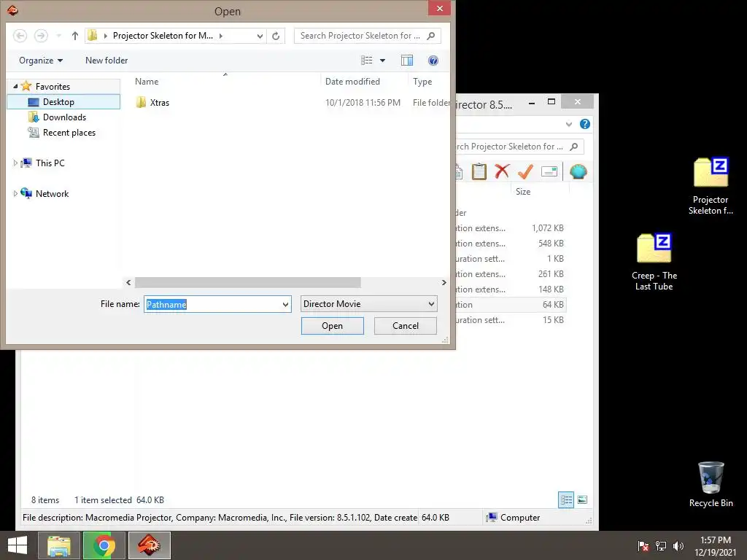Refresh the Open dialog folder listing
747x560 pixels.
(x=276, y=36)
